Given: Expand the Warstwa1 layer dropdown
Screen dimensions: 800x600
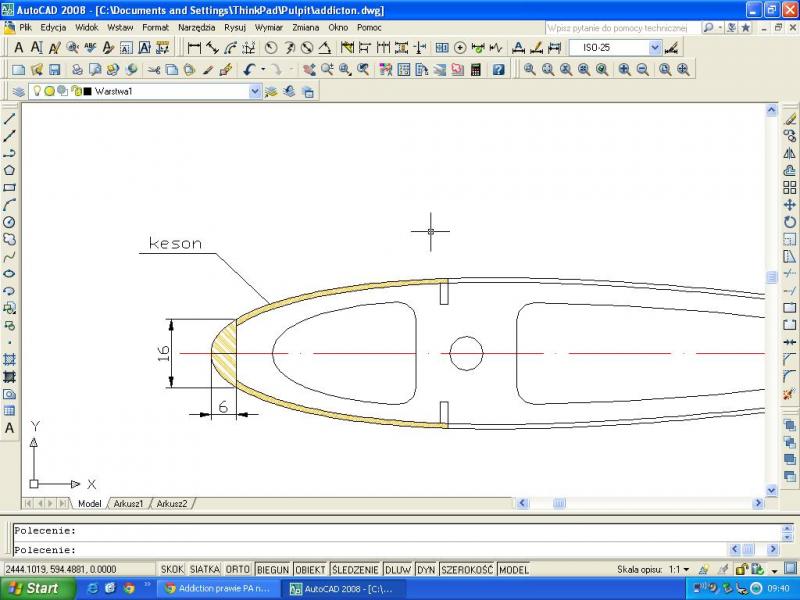Looking at the screenshot, I should coord(255,92).
